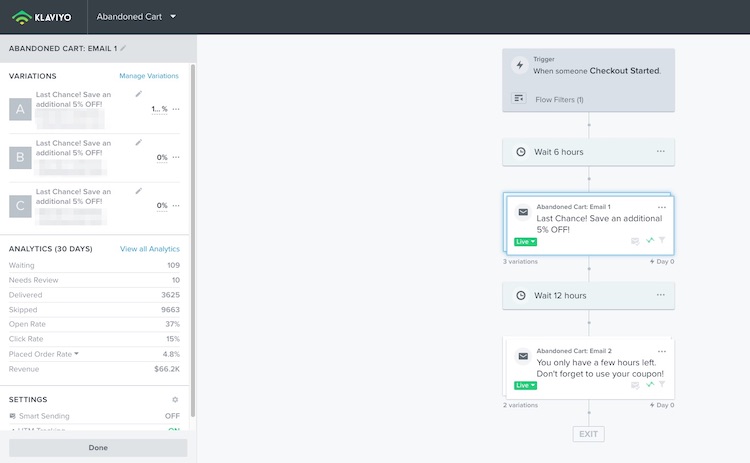The image size is (750, 463).
Task: Click Email 1 analytics trend icon
Action: pos(650,240)
